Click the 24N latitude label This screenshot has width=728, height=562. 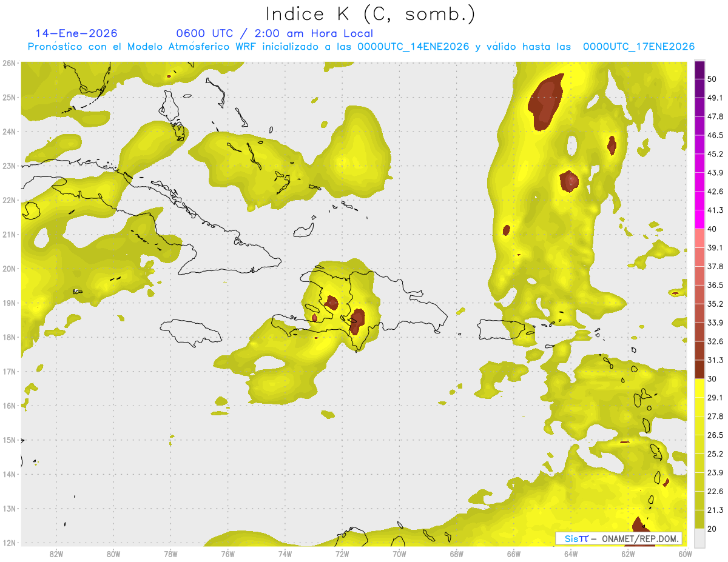(8, 132)
